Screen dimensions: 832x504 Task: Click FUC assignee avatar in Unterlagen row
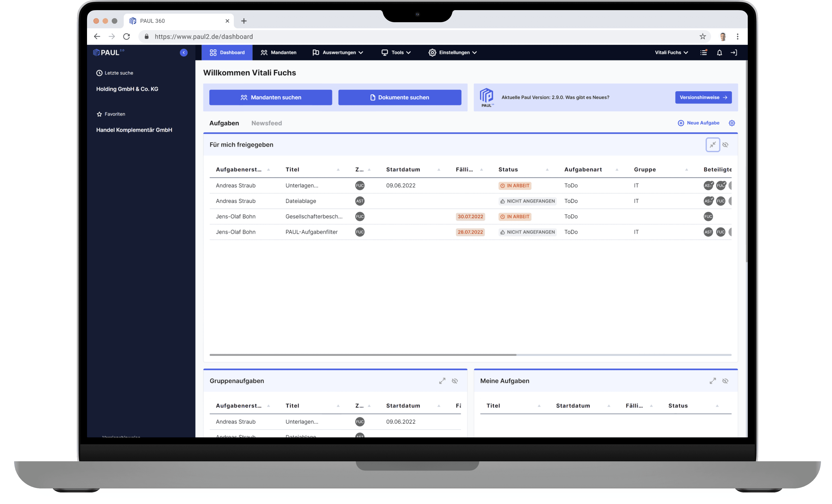click(360, 185)
